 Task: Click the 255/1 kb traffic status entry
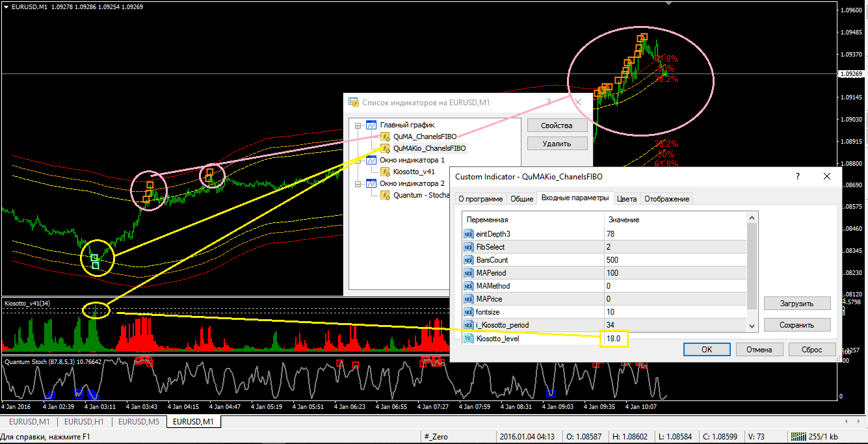pyautogui.click(x=822, y=437)
